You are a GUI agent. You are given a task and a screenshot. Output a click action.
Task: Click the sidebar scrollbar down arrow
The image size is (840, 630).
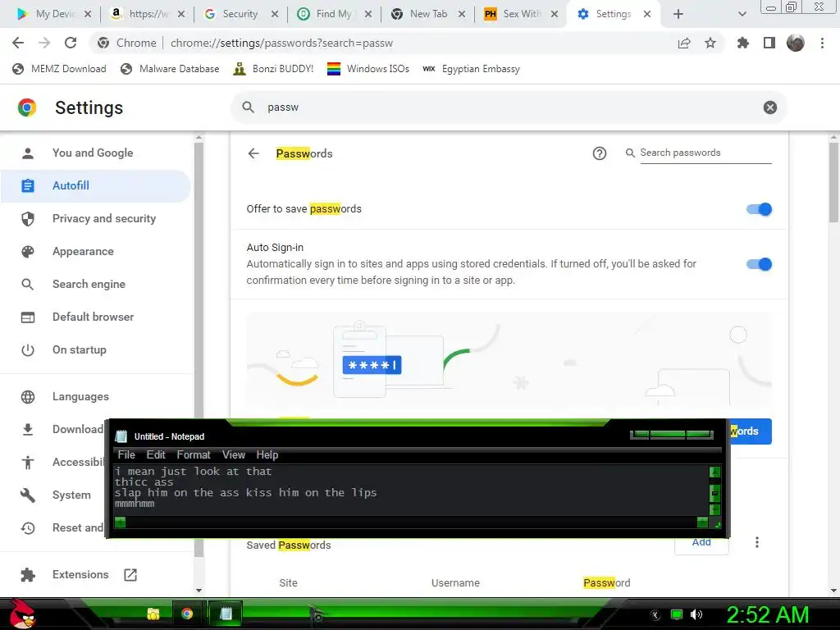pos(199,591)
